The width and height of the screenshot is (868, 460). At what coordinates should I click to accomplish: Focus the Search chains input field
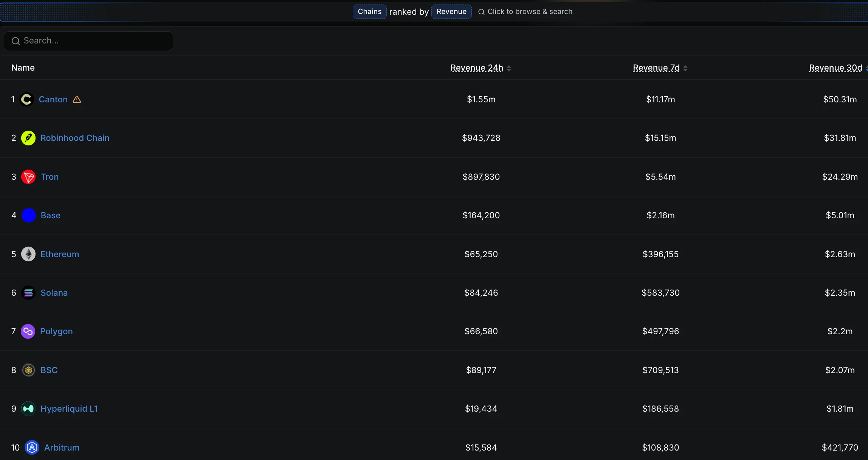(88, 41)
